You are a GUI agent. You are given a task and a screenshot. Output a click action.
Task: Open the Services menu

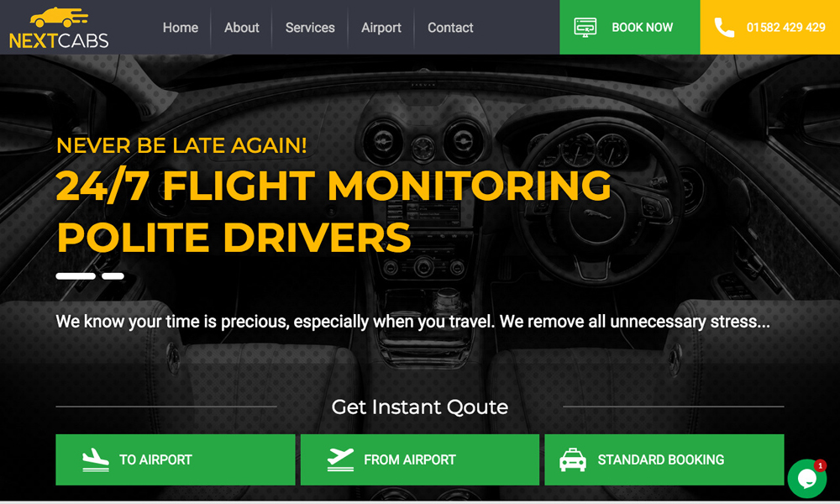point(310,28)
